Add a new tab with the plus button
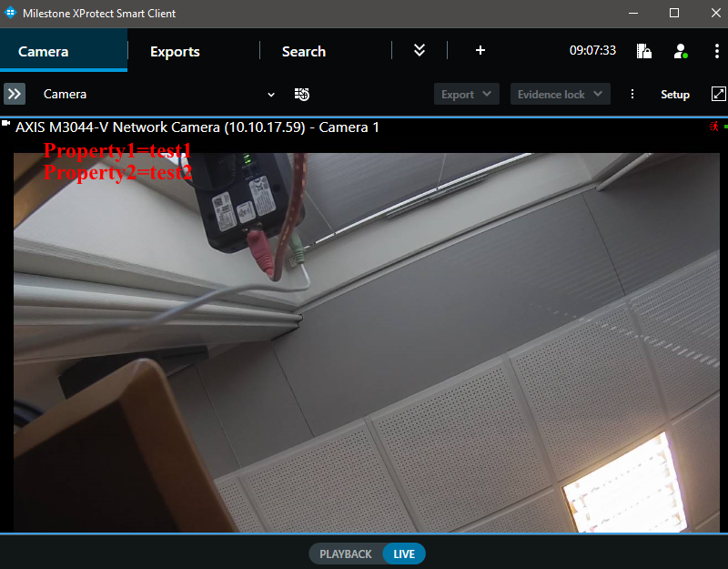Viewport: 728px width, 569px height. (x=480, y=50)
